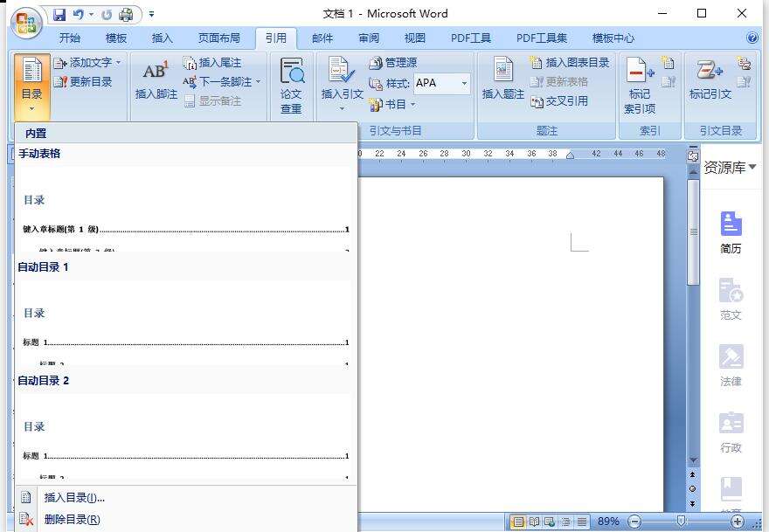The image size is (769, 532).
Task: Redo via the quick access toolbar
Action: click(x=107, y=15)
